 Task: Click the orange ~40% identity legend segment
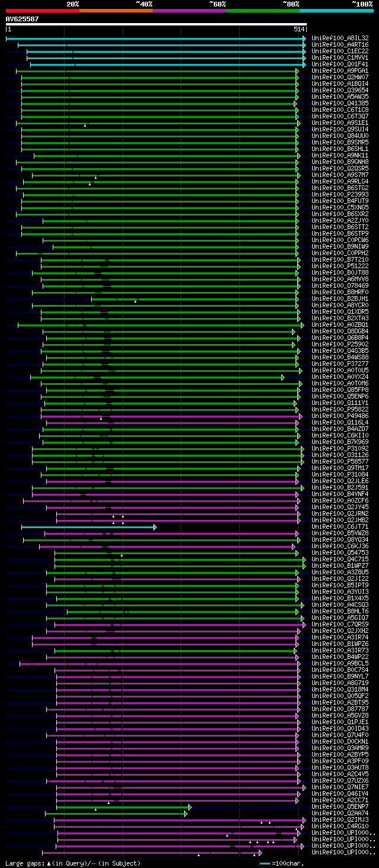tap(115, 11)
